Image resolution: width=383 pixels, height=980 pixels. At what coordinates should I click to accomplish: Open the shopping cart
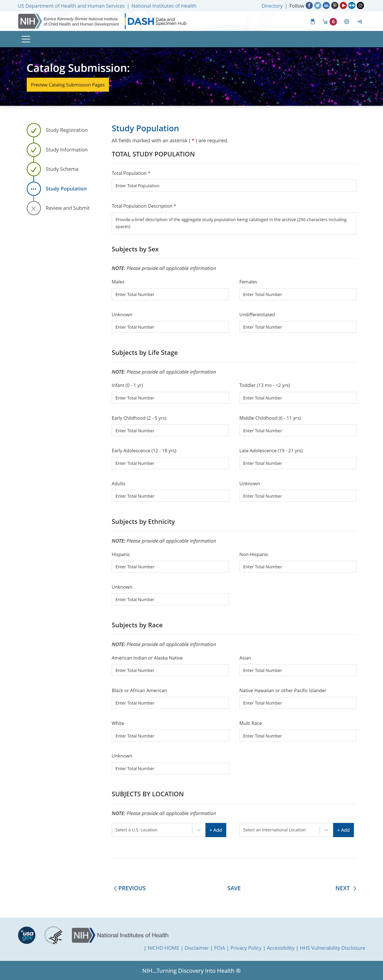tap(326, 22)
